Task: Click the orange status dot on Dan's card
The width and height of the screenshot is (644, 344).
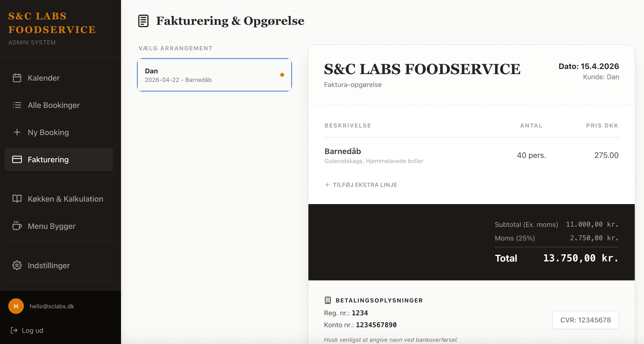Action: pos(282,75)
